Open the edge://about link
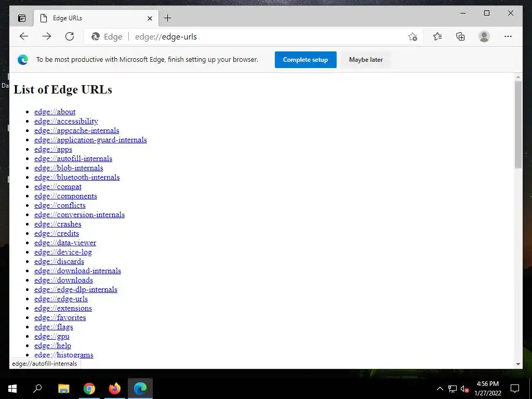532x399 pixels. (55, 112)
